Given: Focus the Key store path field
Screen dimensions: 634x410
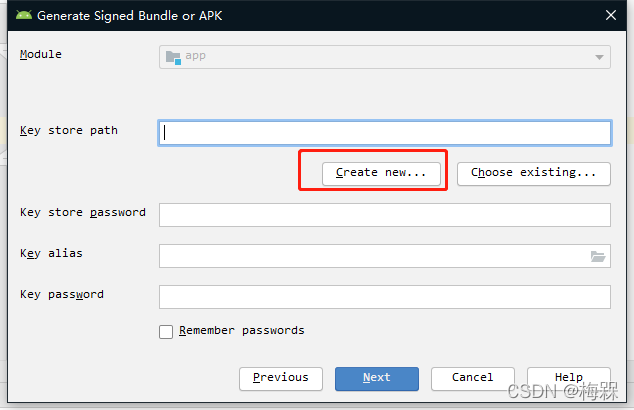Looking at the screenshot, I should click(385, 133).
